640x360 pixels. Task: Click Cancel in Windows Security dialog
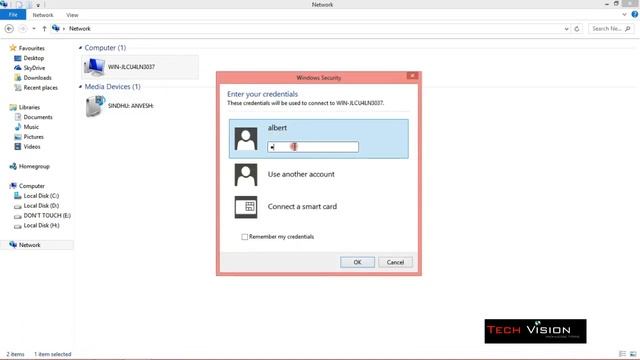pos(396,262)
